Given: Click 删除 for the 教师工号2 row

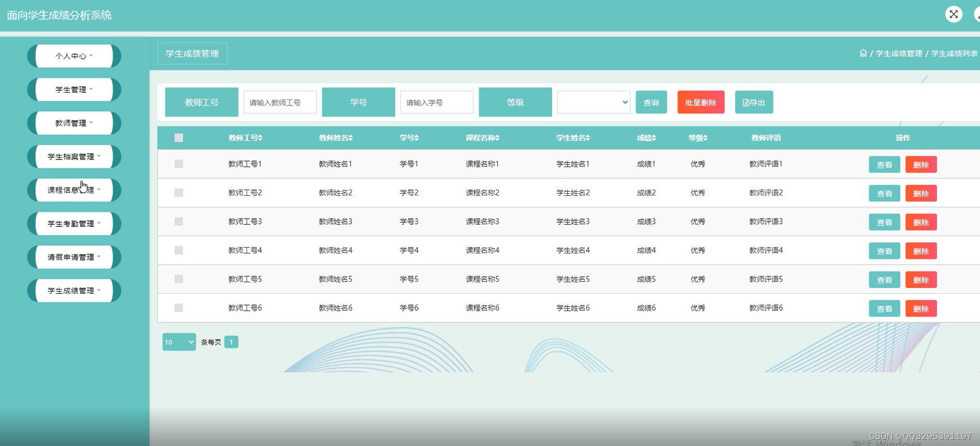Looking at the screenshot, I should pos(921,193).
